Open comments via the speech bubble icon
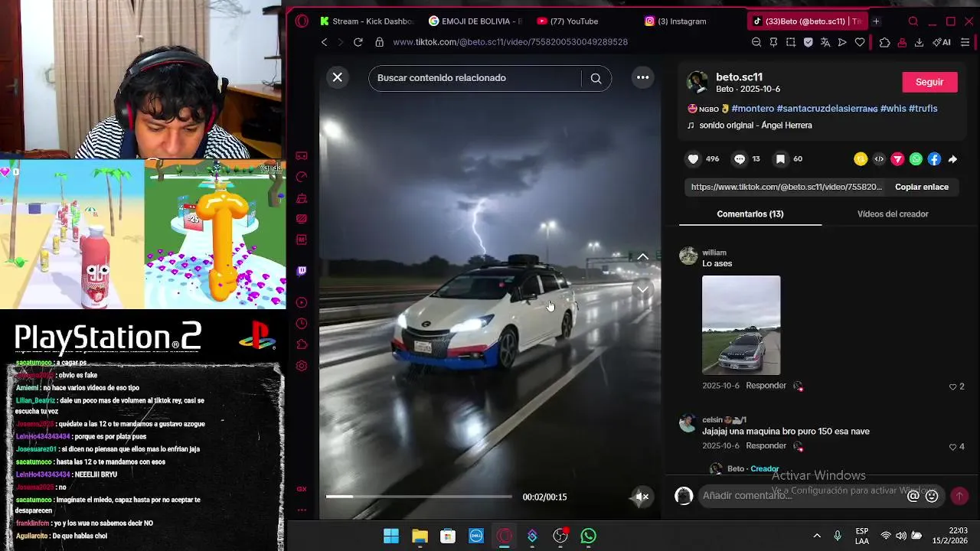This screenshot has width=980, height=551. point(740,159)
